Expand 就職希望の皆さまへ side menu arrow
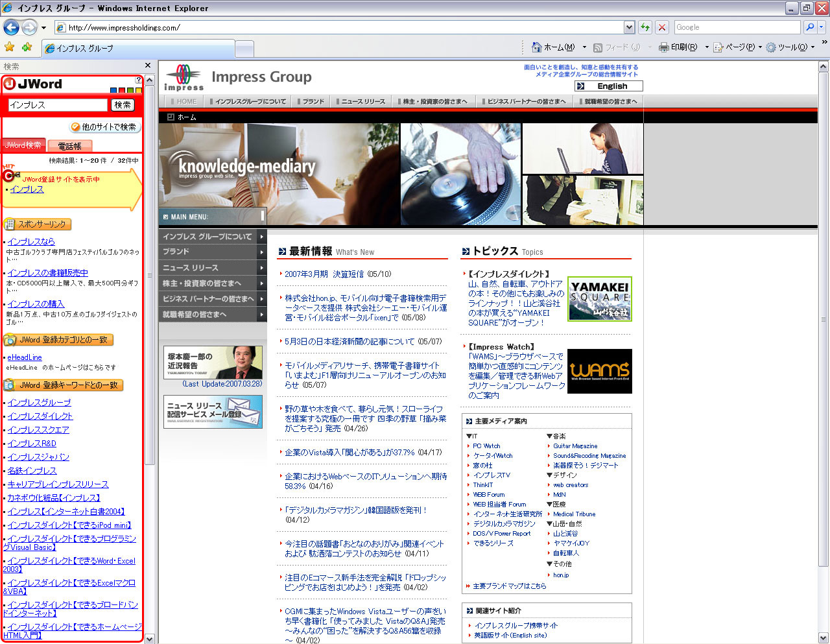Viewport: 830px width, 644px height. (262, 315)
